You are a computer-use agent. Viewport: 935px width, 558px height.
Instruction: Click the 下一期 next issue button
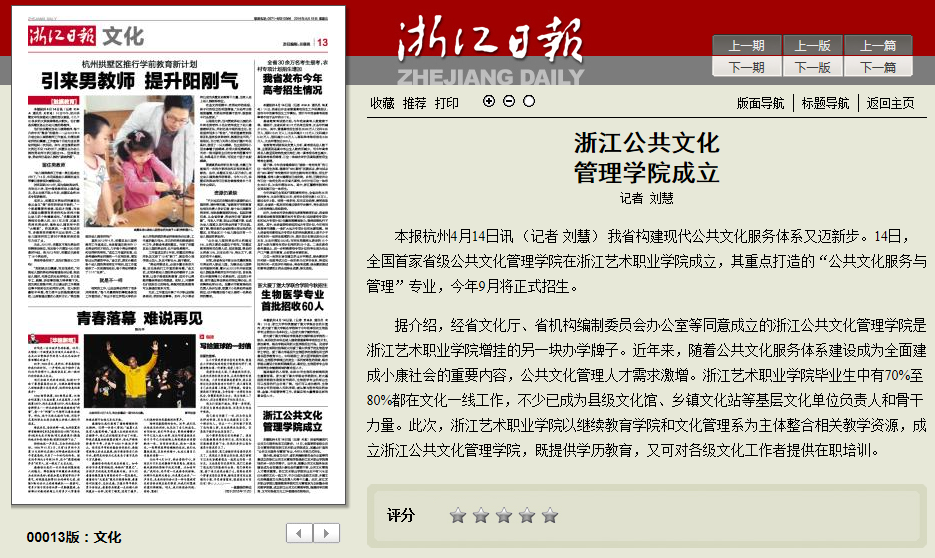[746, 67]
